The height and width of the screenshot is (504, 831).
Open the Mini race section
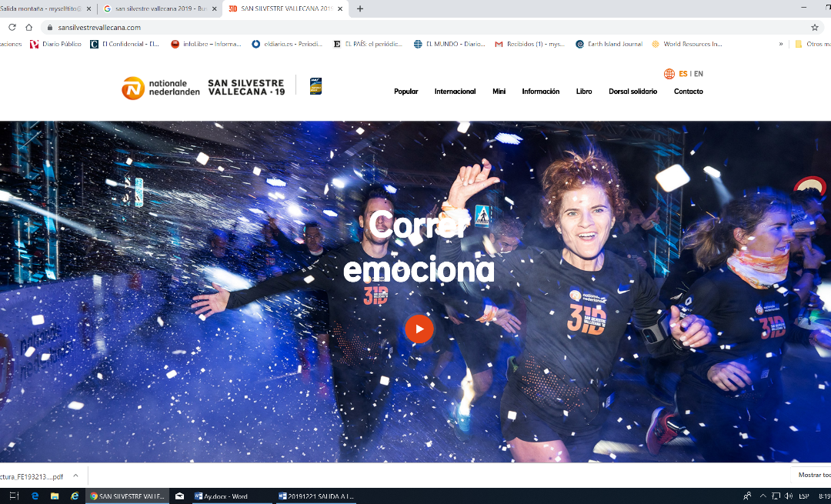click(499, 92)
